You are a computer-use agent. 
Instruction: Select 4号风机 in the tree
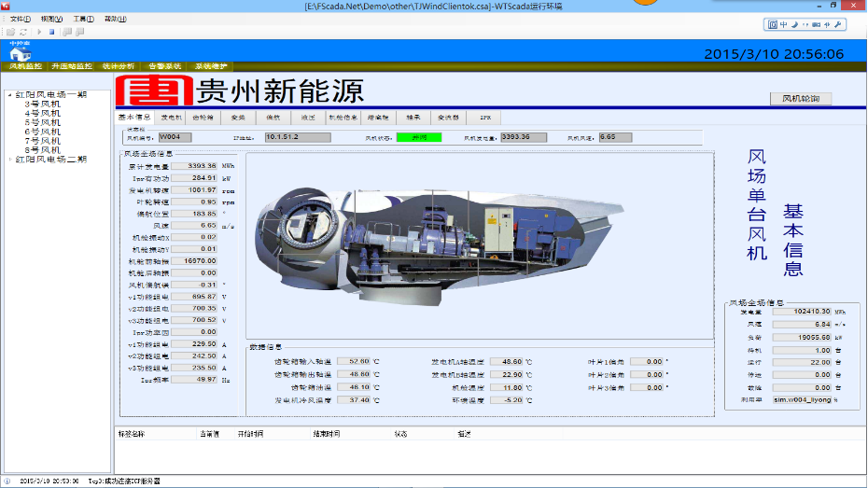(43, 114)
